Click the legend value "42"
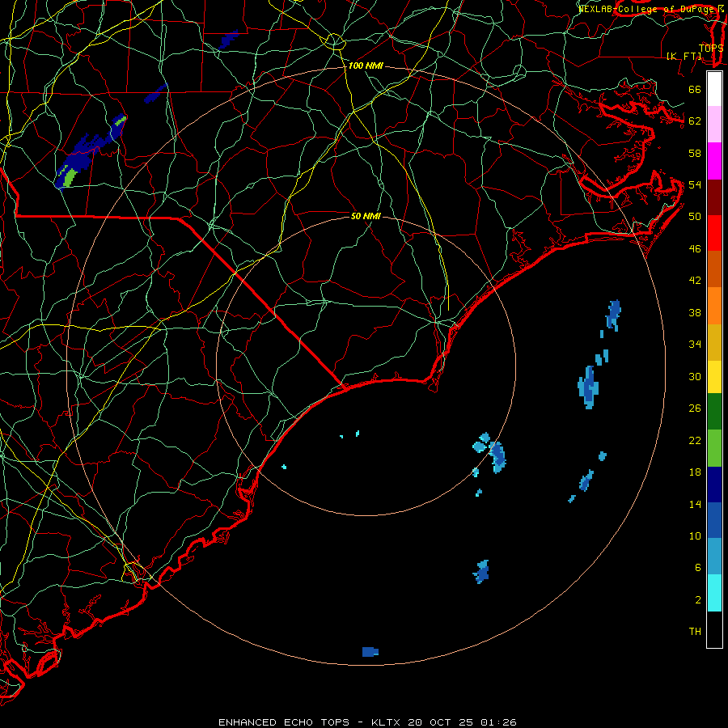 pyautogui.click(x=695, y=280)
